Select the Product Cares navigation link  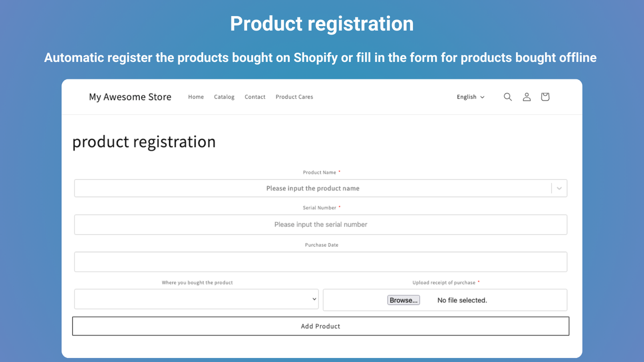(x=294, y=97)
